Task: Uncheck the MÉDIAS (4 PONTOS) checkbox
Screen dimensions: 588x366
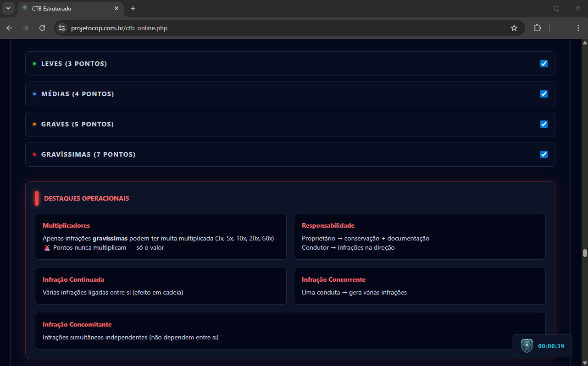Action: (x=544, y=94)
